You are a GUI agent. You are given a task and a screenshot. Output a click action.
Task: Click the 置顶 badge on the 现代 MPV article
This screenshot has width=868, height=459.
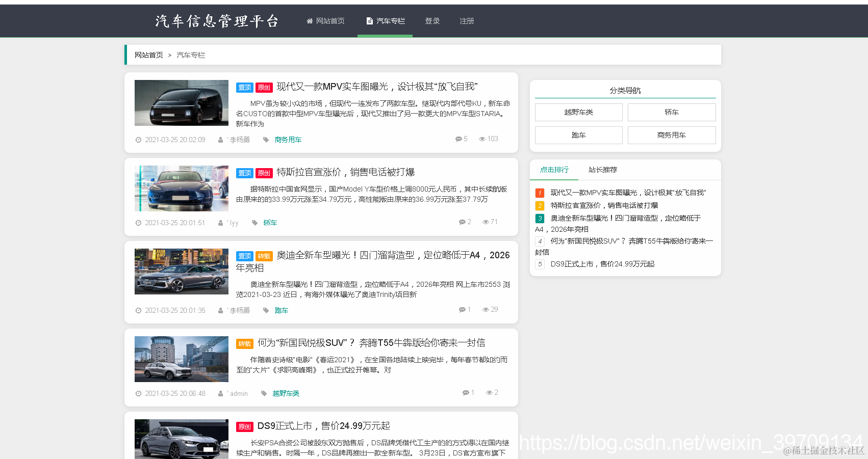(245, 88)
